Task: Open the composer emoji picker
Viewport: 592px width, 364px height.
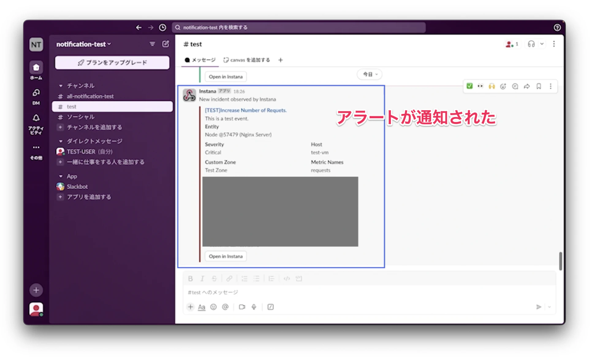Action: click(213, 307)
